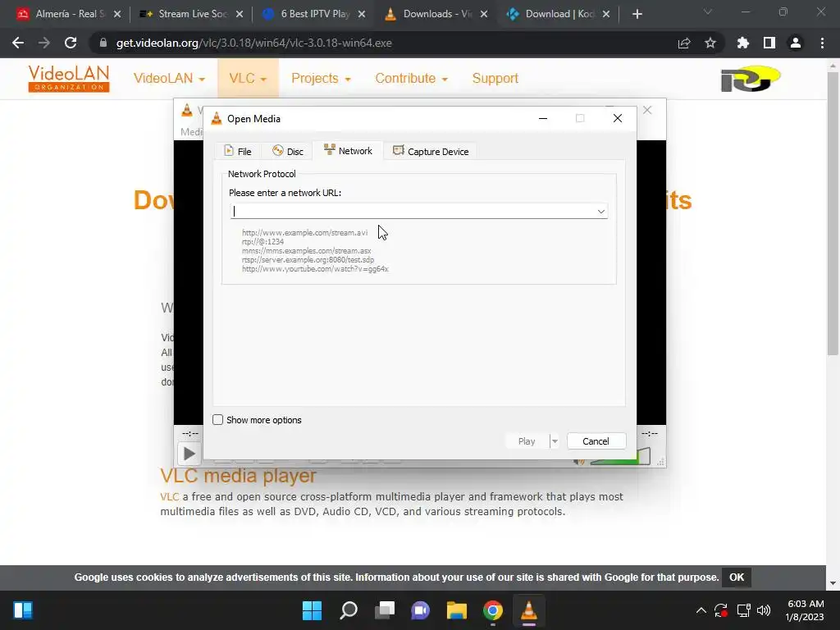
Task: Open the Chrome extensions puzzle icon
Action: (743, 43)
